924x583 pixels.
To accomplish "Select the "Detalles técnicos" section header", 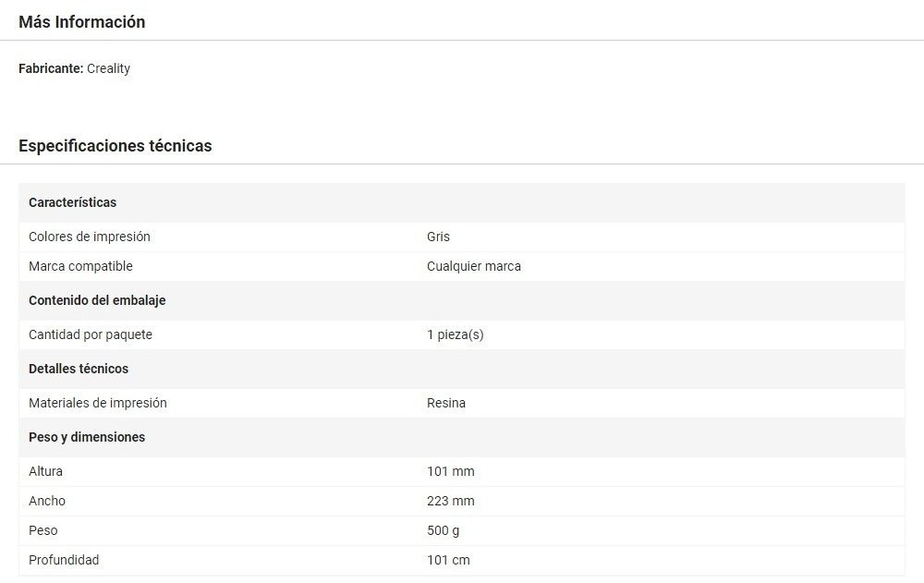I will click(x=79, y=369).
